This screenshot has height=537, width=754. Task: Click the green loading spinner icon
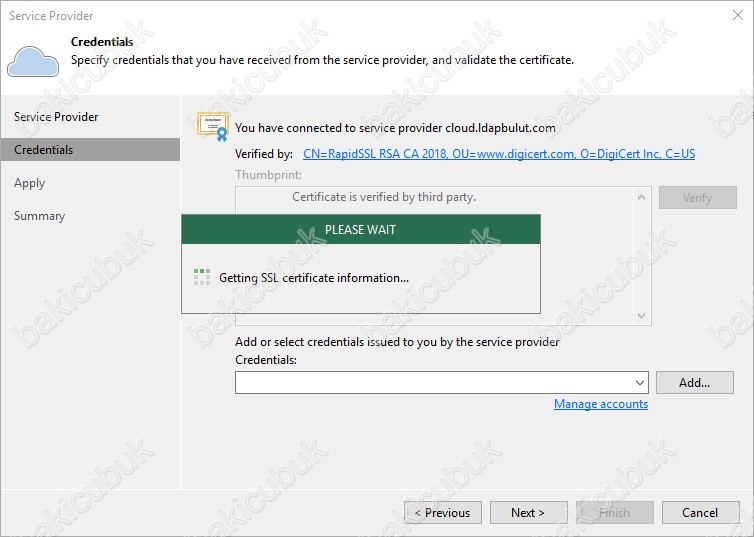[202, 277]
